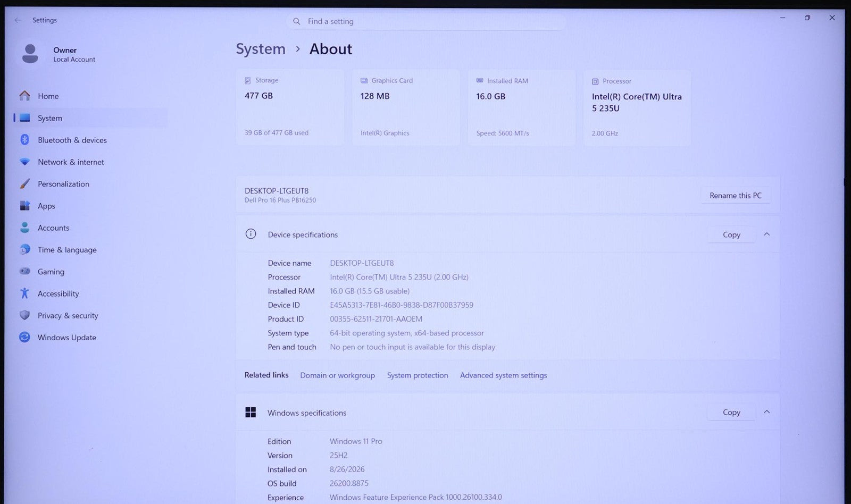Image resolution: width=851 pixels, height=504 pixels.
Task: Click the search magnifier icon
Action: tap(297, 21)
